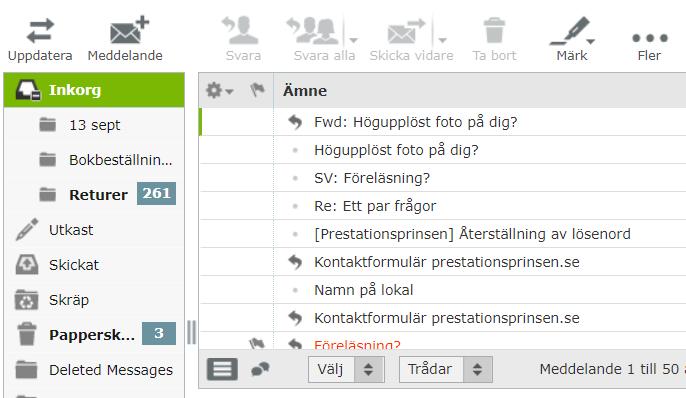
Task: Click the Ta bort trash icon
Action: (x=494, y=31)
